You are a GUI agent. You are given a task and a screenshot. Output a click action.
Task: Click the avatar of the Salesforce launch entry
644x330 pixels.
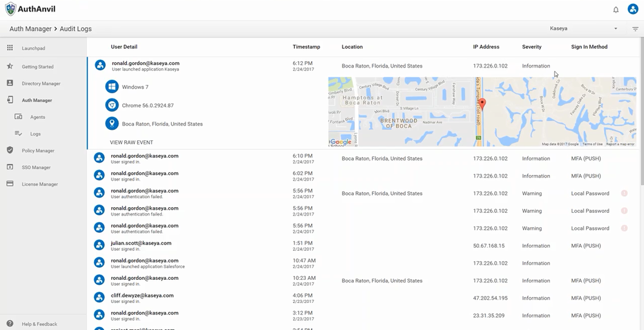[99, 262]
